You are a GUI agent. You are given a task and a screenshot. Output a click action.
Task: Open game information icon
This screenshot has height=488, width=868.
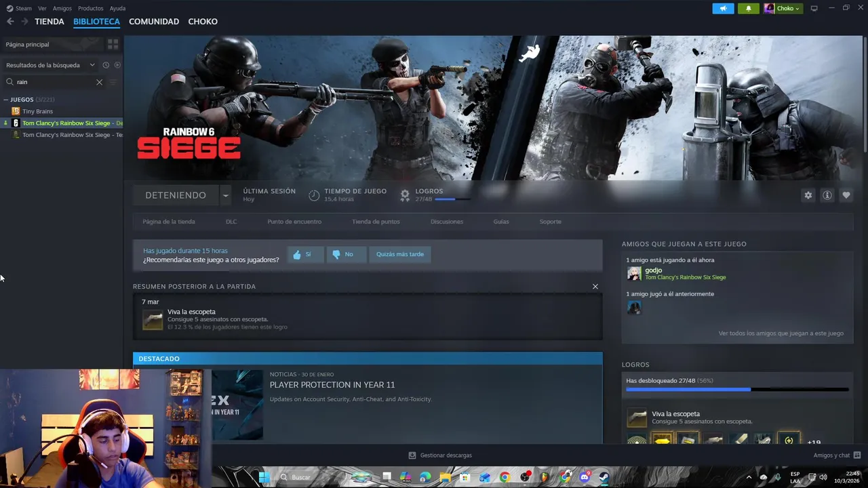[x=827, y=195]
